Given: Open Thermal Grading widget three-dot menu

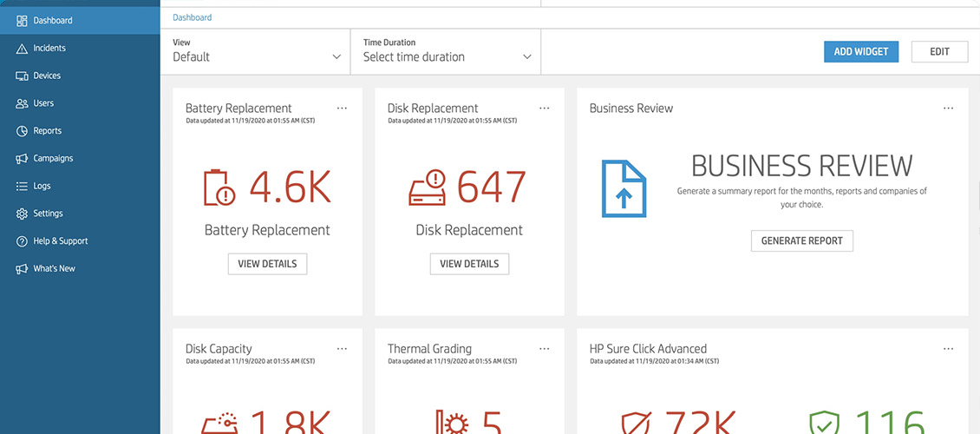Looking at the screenshot, I should click(x=545, y=349).
